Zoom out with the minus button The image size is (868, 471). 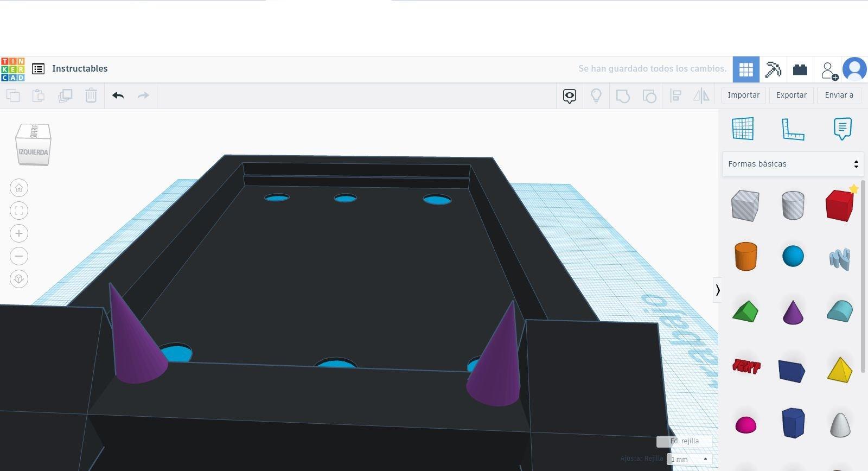19,256
